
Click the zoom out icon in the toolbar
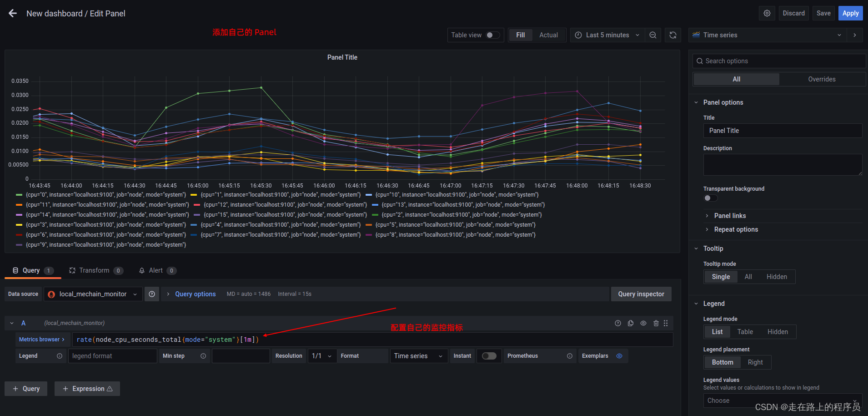[652, 35]
